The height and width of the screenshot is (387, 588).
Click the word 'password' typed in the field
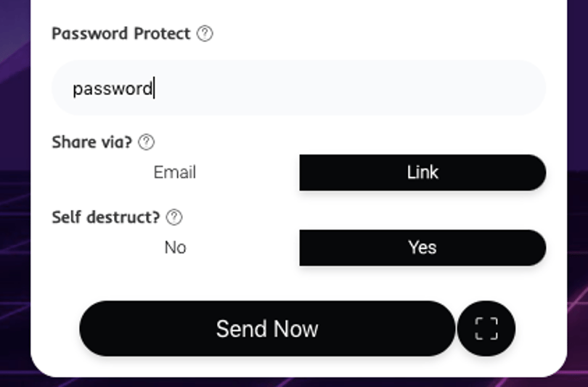[x=113, y=89]
